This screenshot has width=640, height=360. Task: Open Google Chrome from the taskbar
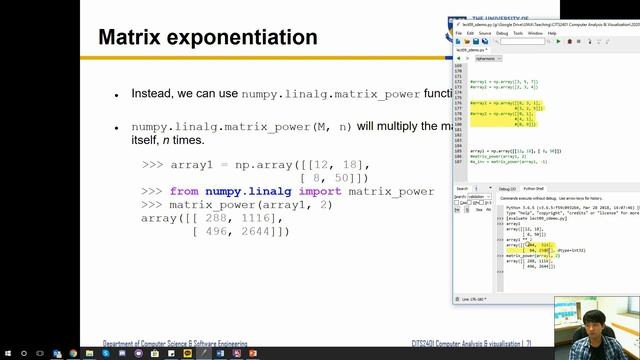pos(73,353)
